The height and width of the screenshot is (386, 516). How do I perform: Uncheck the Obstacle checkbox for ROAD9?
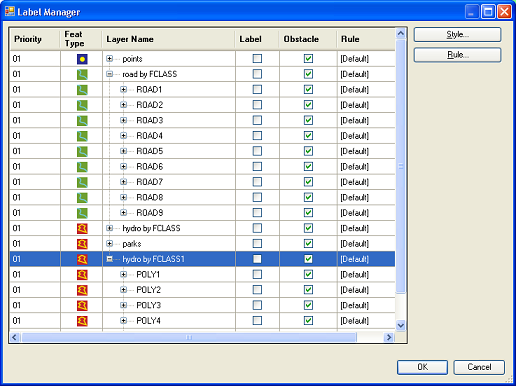(x=308, y=213)
